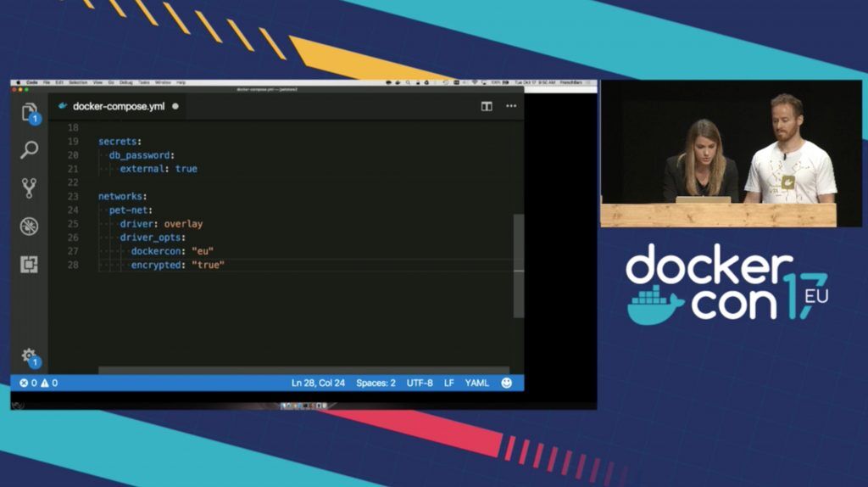Open the Debug view in the activity bar
This screenshot has height=487, width=868.
[30, 226]
